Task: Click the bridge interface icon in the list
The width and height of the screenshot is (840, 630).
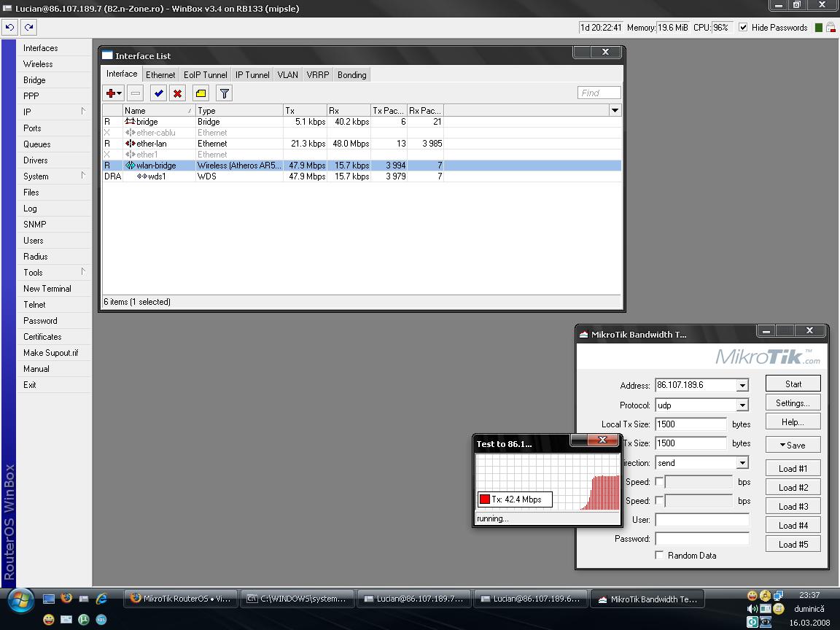Action: point(130,122)
